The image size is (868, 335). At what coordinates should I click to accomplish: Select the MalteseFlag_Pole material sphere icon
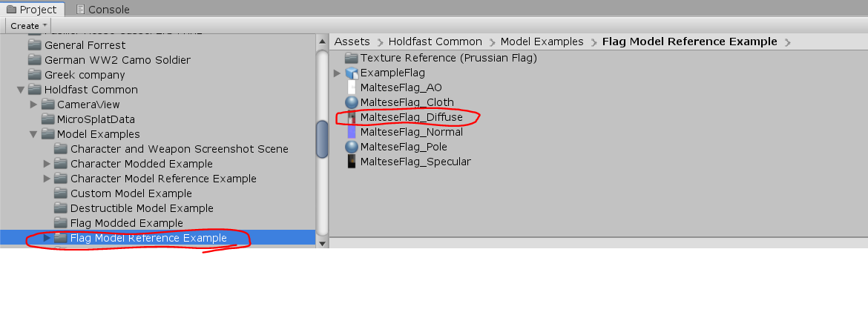[352, 147]
